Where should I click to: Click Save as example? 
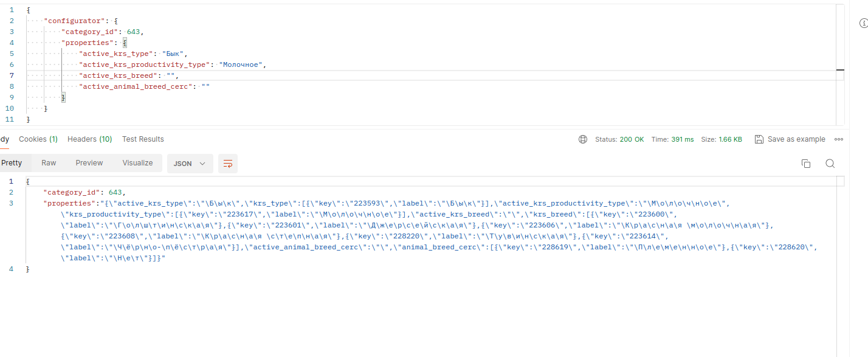point(796,139)
